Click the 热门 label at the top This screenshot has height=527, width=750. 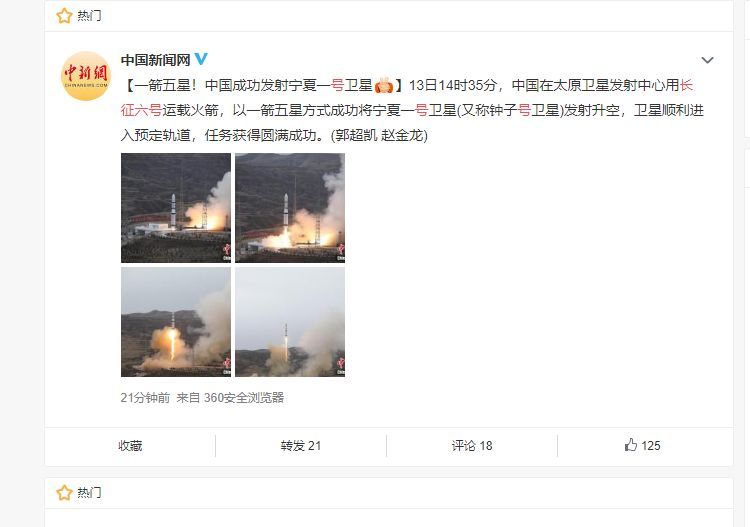pos(89,16)
